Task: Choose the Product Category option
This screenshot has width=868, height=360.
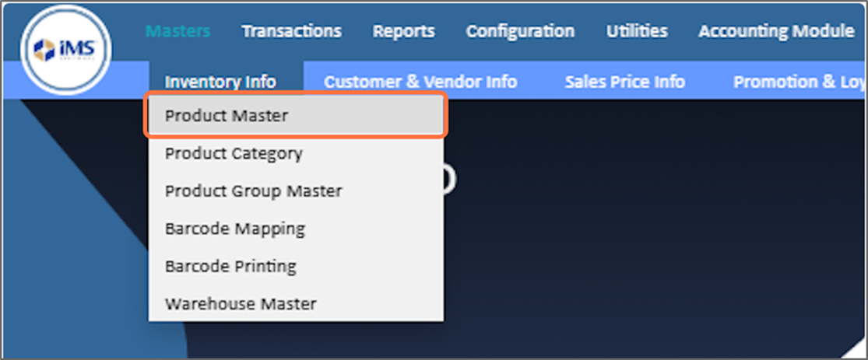Action: (234, 153)
